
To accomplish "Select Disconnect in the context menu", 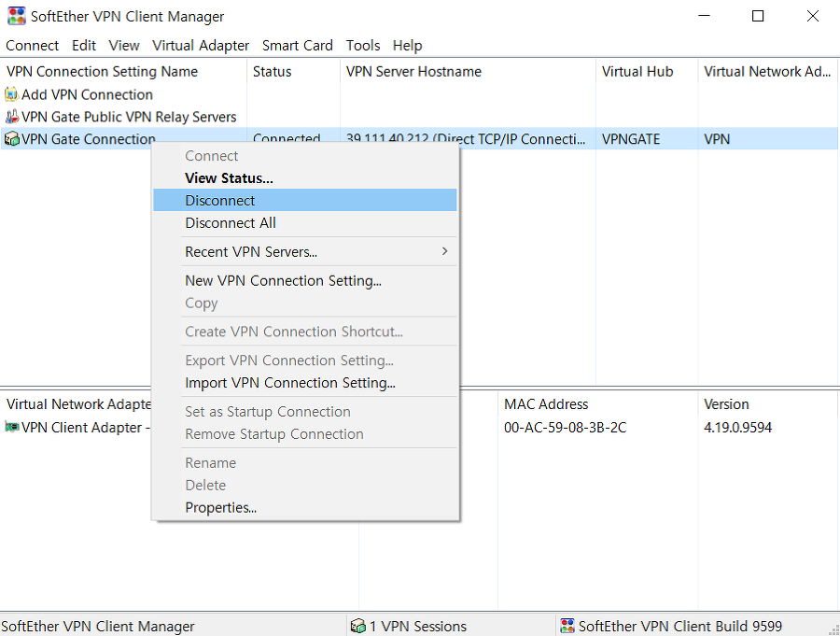I will coord(305,200).
